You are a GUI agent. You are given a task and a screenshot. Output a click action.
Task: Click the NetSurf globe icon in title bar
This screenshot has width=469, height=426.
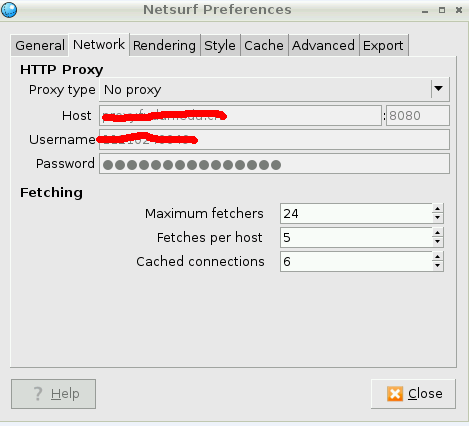9,9
